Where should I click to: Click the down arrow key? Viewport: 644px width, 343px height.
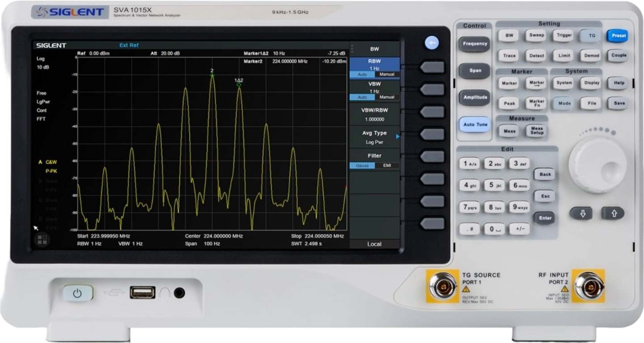point(581,213)
